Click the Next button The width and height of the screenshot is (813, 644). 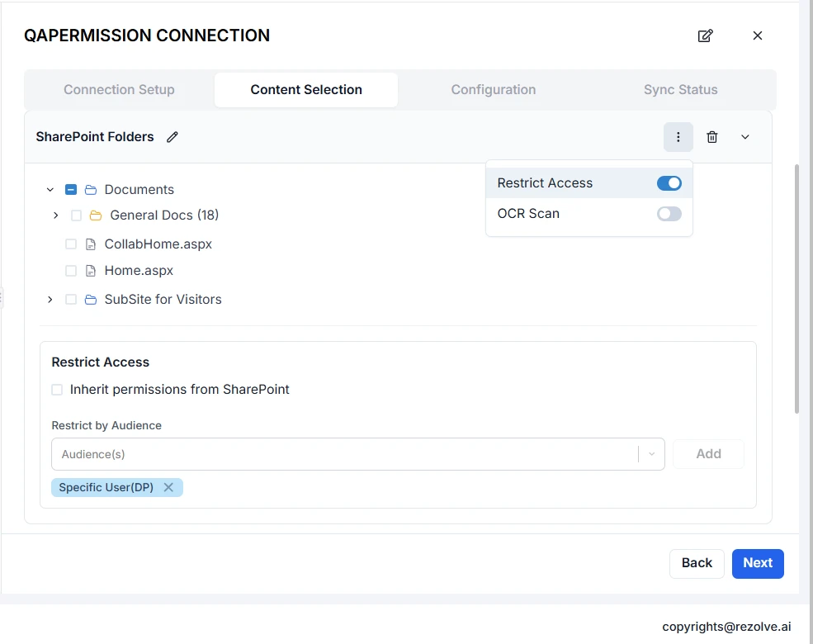tap(757, 563)
